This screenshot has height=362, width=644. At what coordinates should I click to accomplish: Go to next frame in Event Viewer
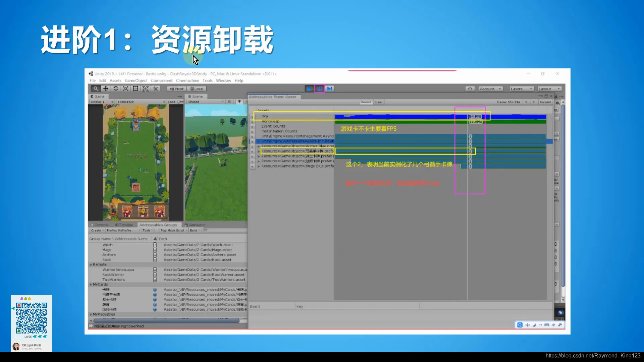(x=534, y=102)
